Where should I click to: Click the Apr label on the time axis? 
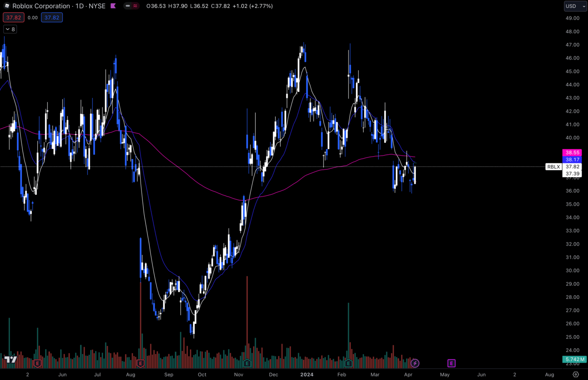[408, 375]
